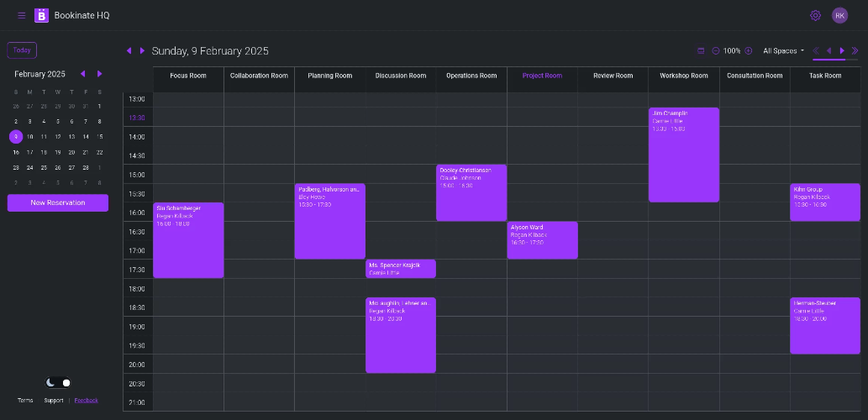Select highlighted day 9 in mini calendar
Screen dimensions: 868x420
[16, 137]
